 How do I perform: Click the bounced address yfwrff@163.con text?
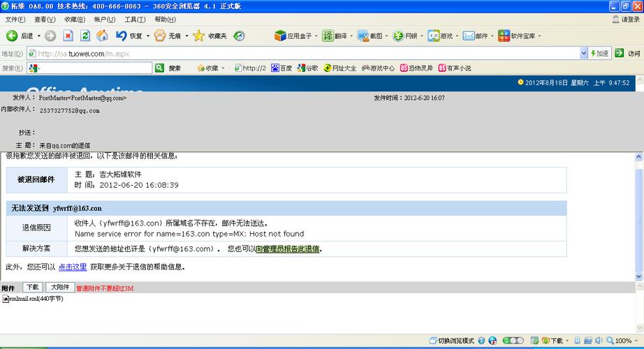[78, 208]
